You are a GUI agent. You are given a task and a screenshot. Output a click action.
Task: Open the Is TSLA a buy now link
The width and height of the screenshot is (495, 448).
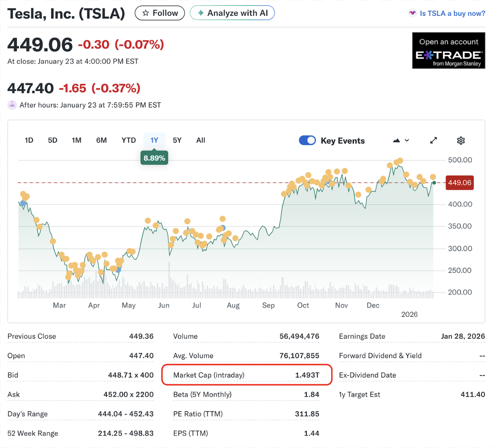[452, 13]
